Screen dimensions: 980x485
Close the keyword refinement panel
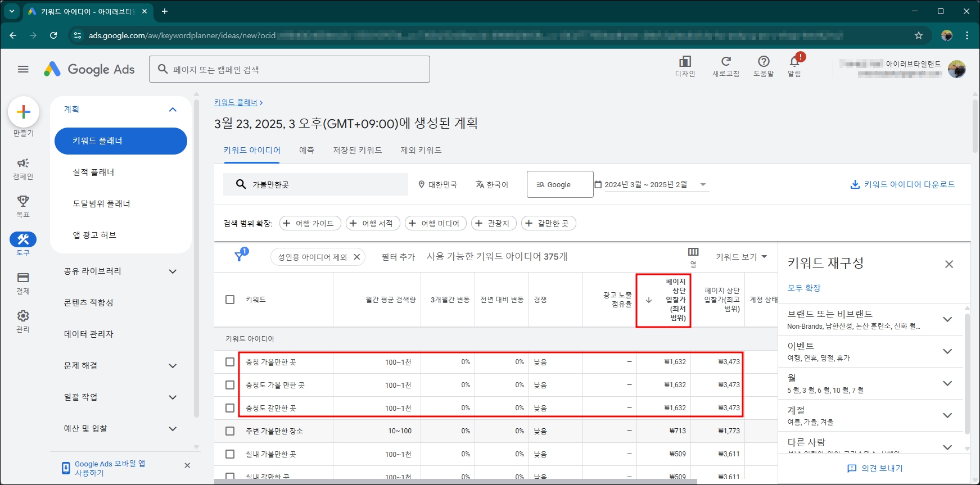949,264
